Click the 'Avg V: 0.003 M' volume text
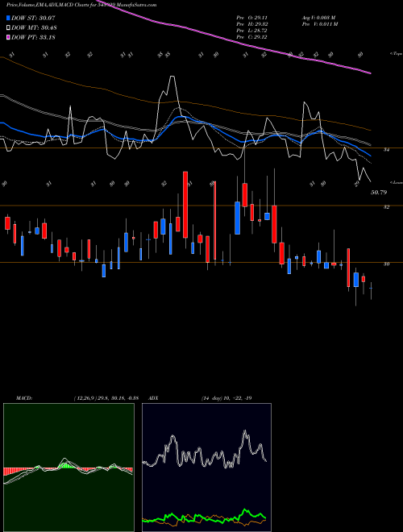 (x=319, y=18)
